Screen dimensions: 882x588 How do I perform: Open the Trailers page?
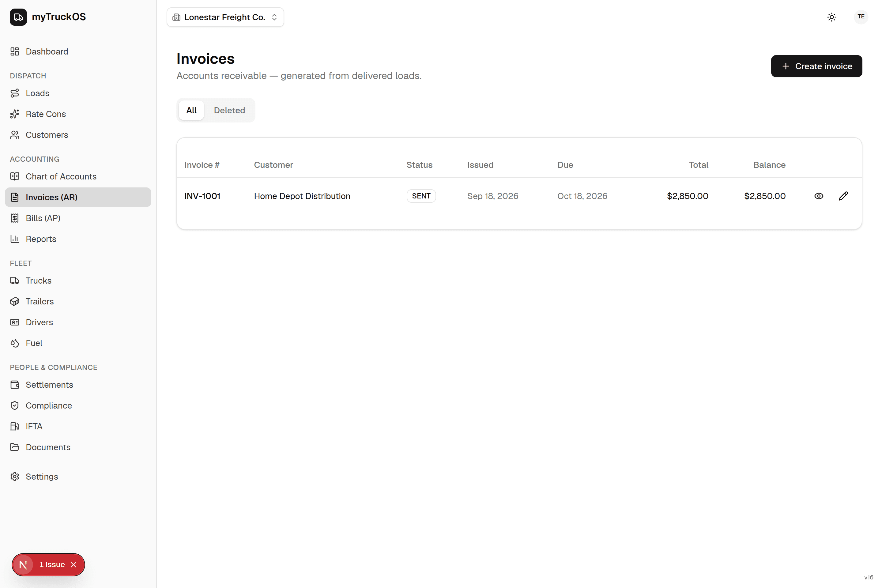click(x=78, y=301)
